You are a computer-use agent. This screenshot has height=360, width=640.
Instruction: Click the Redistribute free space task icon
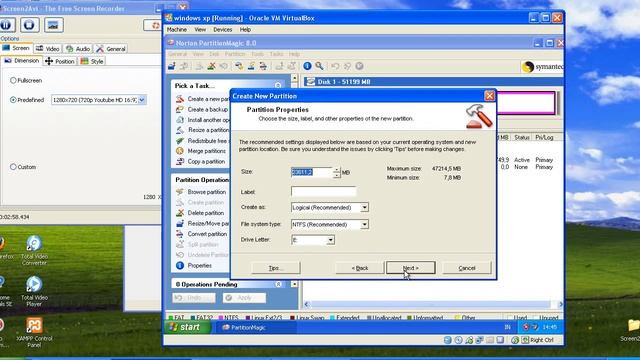[x=180, y=140]
